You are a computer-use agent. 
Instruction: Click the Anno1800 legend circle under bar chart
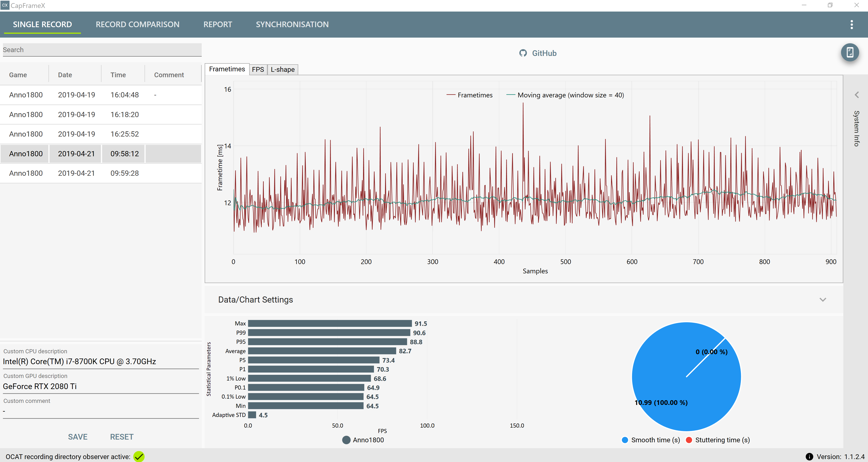pyautogui.click(x=346, y=440)
